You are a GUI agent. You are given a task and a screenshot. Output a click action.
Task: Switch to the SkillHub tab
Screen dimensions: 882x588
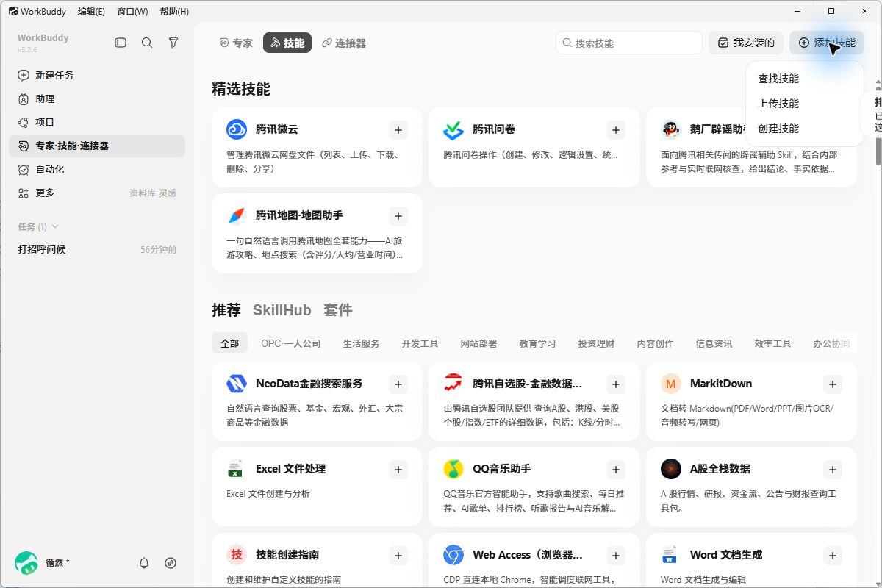(282, 310)
